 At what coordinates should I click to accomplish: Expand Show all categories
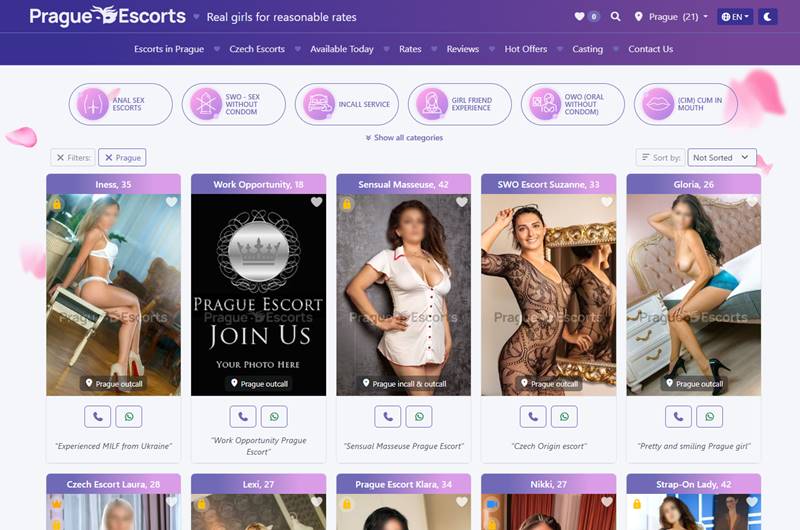(x=404, y=138)
